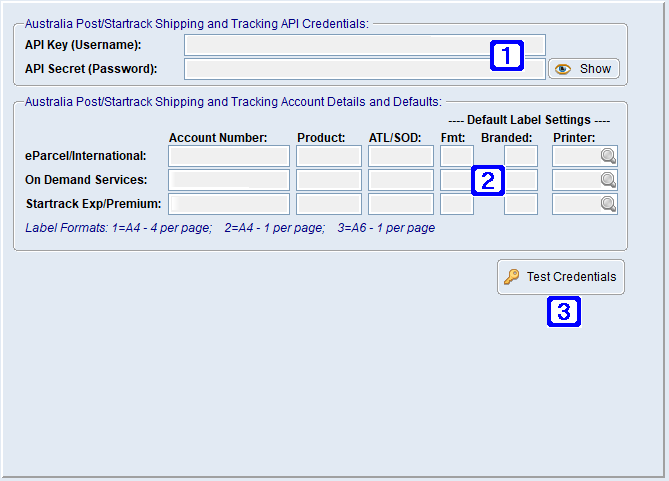669x481 pixels.
Task: Click Startrack Exp/Premium Fmt field
Action: [457, 204]
